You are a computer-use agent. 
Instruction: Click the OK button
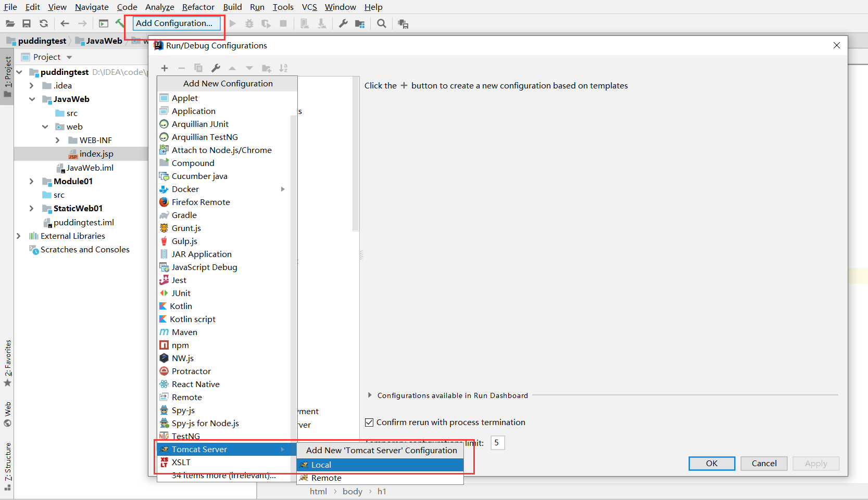pyautogui.click(x=712, y=464)
